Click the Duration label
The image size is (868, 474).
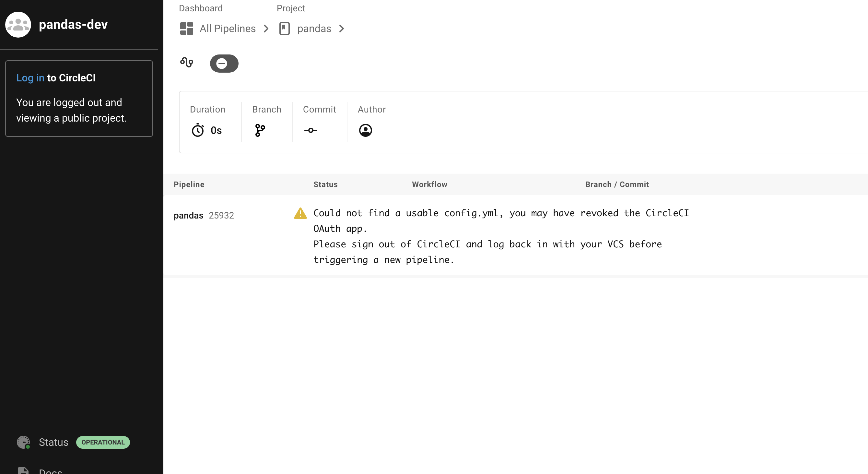207,110
